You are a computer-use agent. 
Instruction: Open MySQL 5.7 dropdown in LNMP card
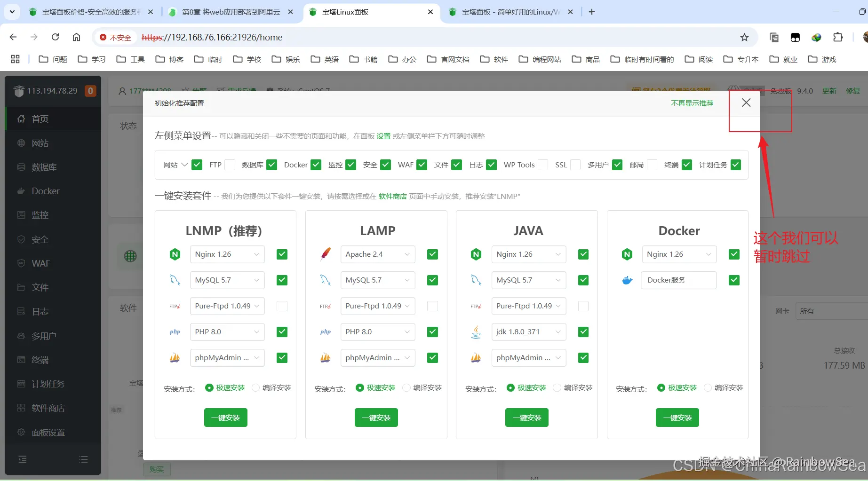click(x=227, y=280)
